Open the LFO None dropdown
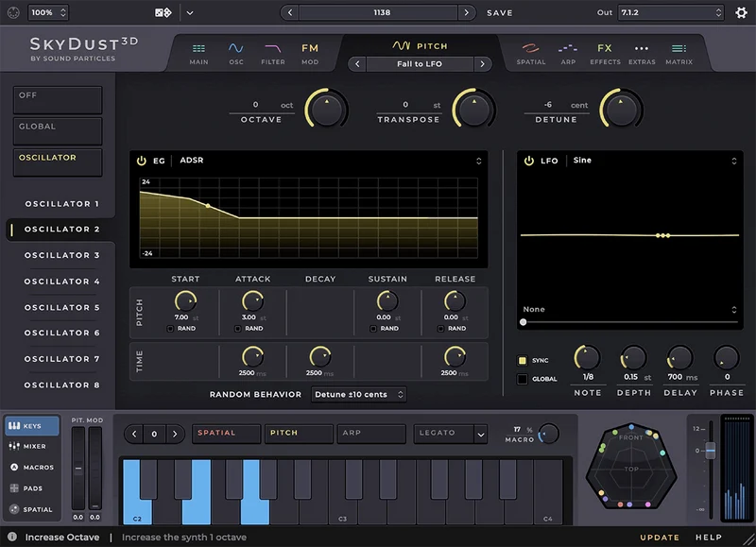Viewport: 756px width, 547px height. [x=629, y=310]
